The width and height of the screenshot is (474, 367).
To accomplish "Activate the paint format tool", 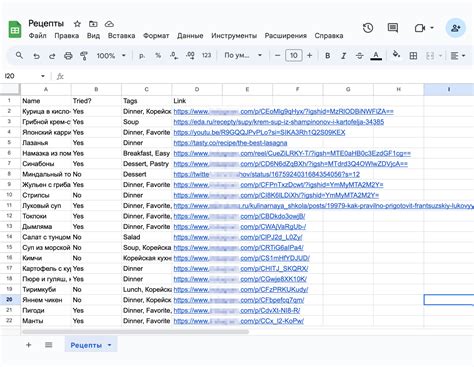I will (84, 56).
